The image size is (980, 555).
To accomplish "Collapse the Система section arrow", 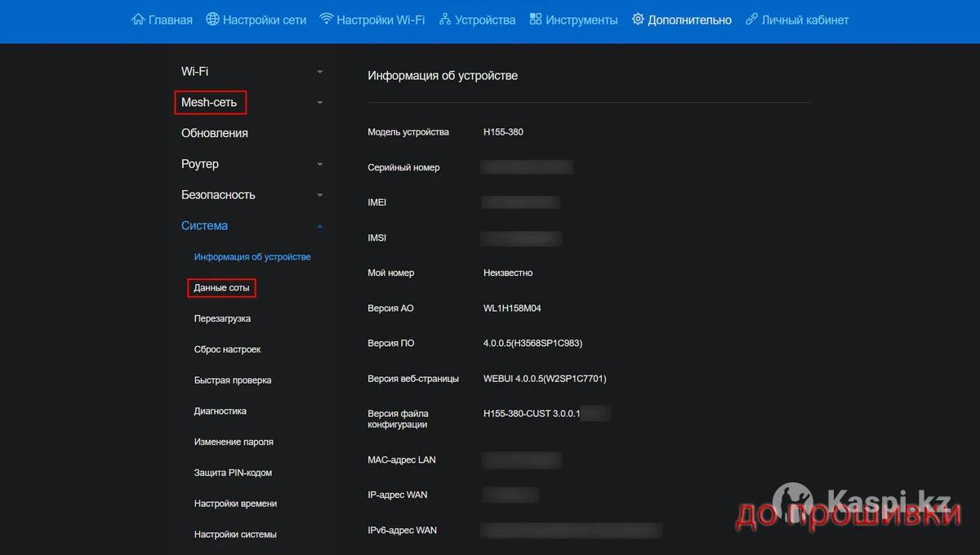I will point(320,226).
